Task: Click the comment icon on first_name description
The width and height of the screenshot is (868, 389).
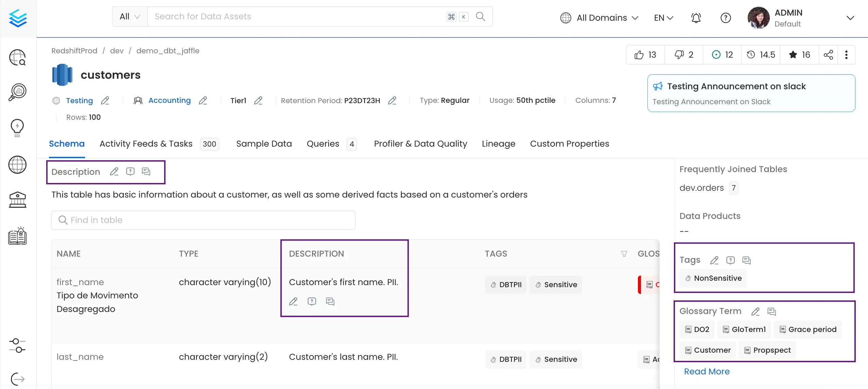Action: click(x=330, y=302)
